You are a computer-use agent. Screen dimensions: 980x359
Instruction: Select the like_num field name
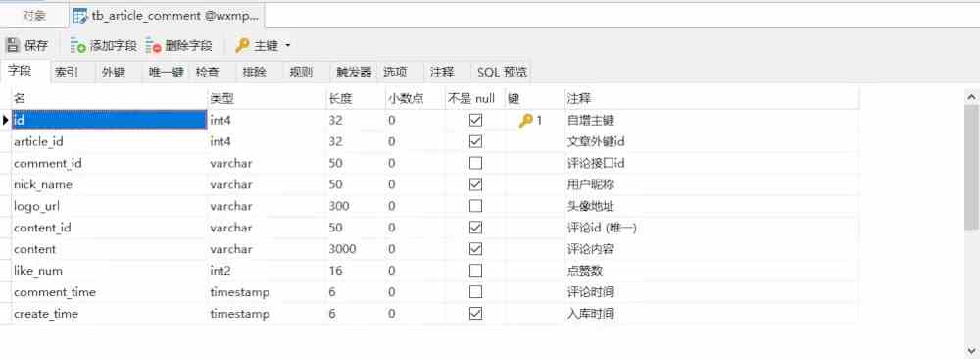click(x=38, y=271)
